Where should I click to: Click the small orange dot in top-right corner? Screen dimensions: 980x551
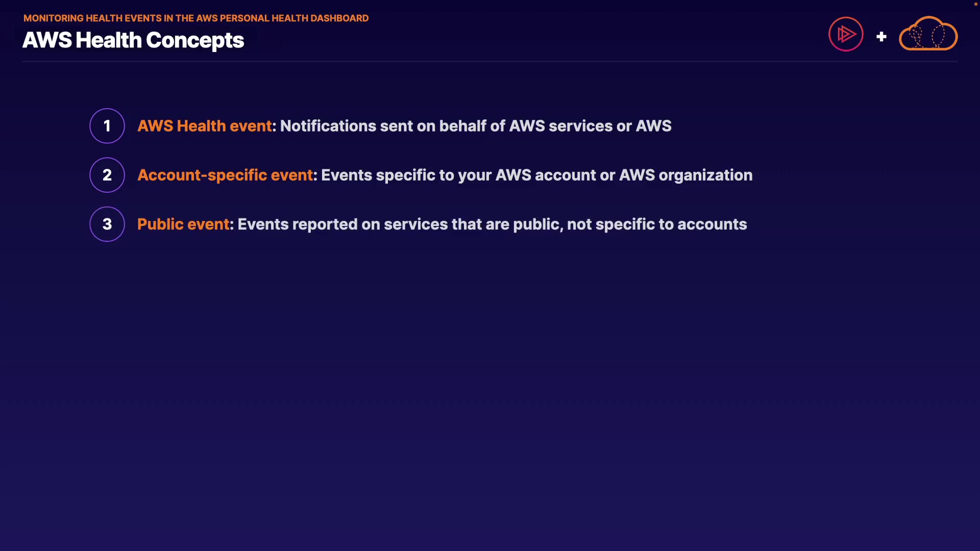point(975,4)
